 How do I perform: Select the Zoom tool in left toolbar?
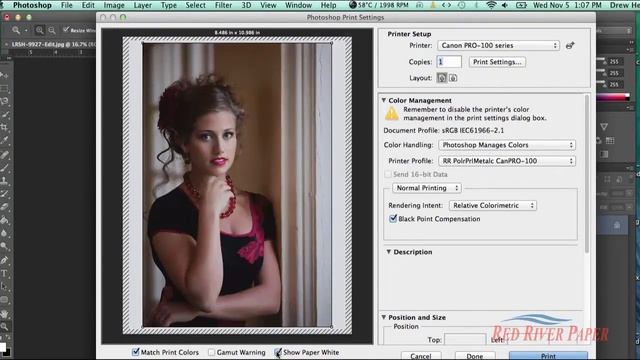[4, 327]
